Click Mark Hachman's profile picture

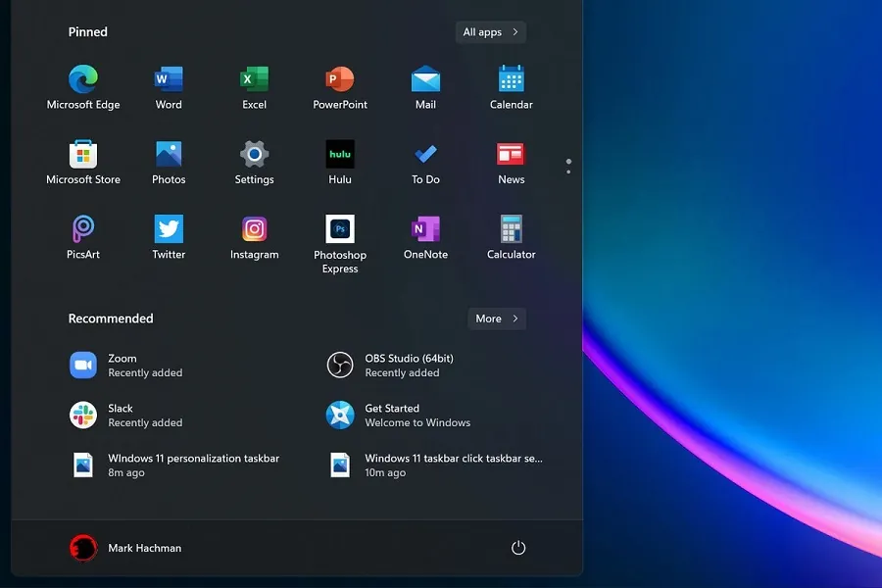[x=83, y=548]
